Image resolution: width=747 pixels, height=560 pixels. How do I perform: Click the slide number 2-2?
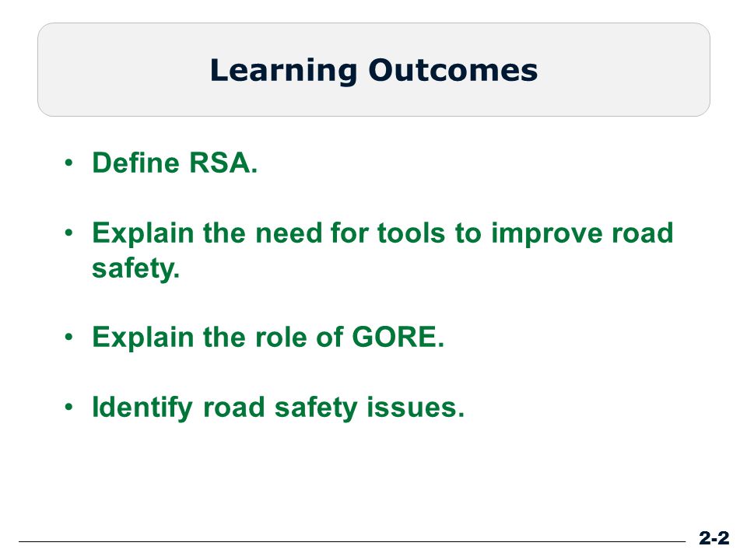pyautogui.click(x=714, y=538)
